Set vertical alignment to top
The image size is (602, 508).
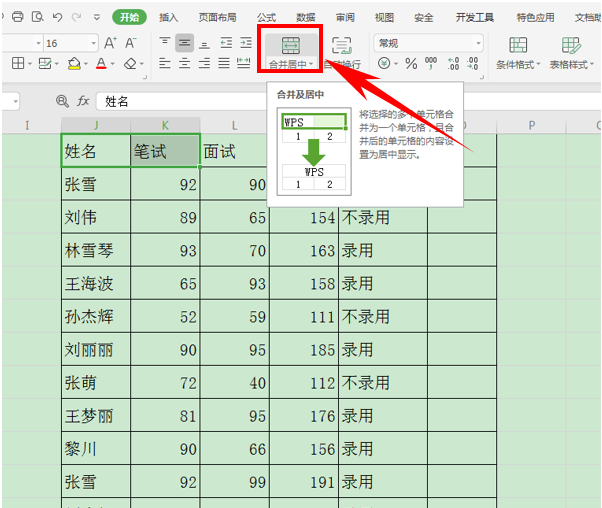click(x=165, y=42)
